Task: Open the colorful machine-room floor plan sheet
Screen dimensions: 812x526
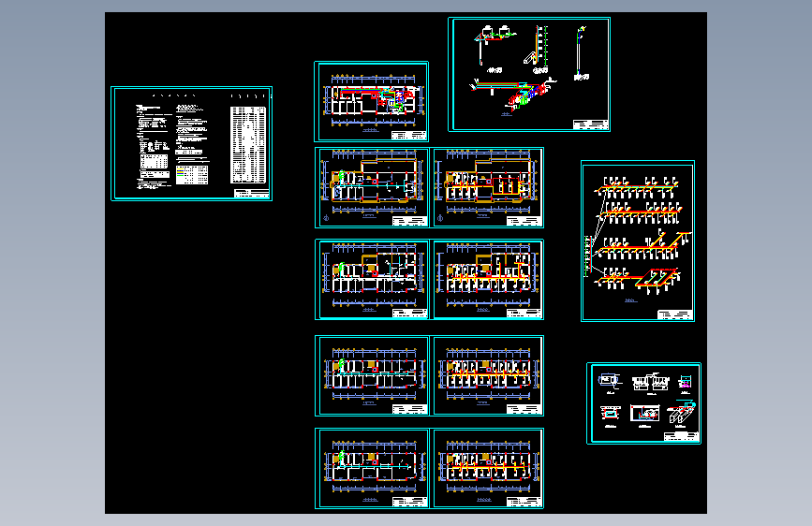Action: (x=371, y=101)
